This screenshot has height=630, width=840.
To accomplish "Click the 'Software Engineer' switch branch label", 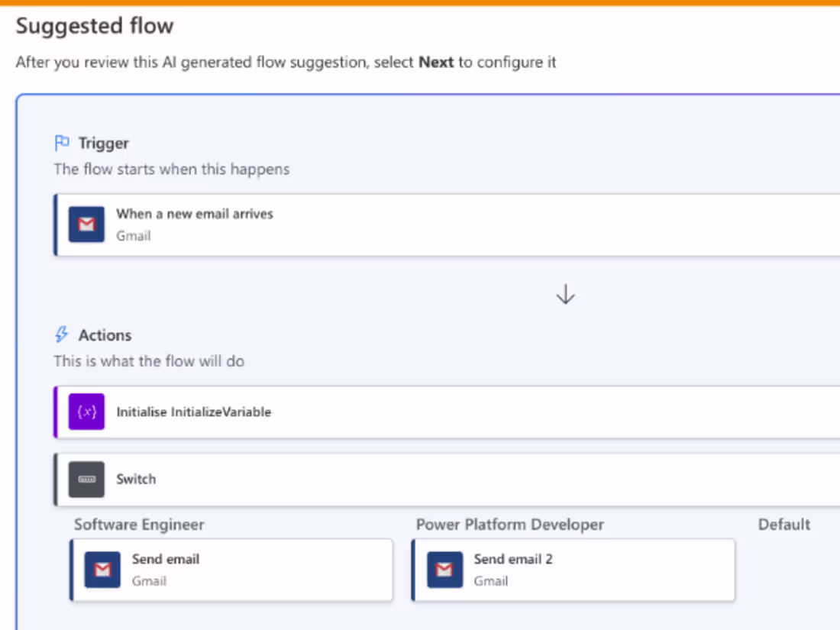I will tap(138, 525).
